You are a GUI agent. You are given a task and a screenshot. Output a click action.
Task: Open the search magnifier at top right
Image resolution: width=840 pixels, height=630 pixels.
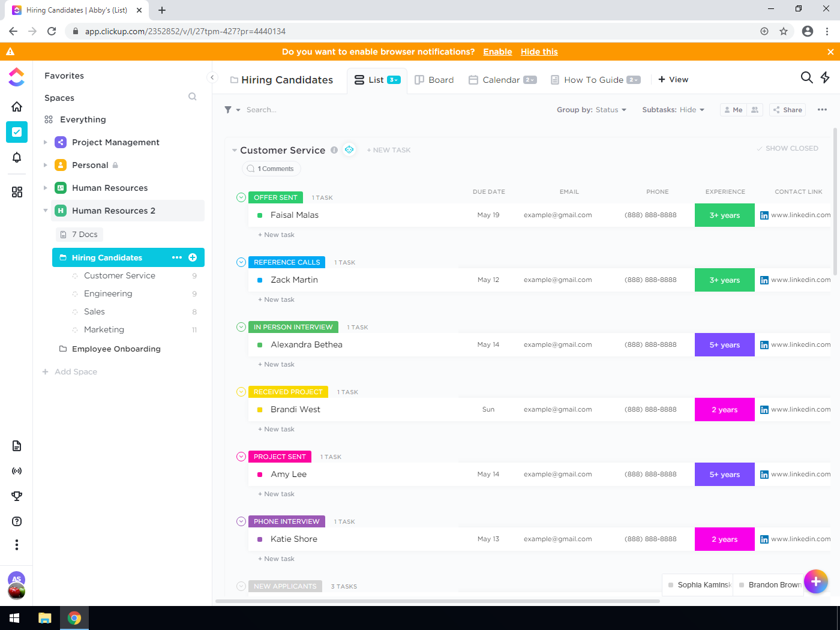(x=807, y=77)
